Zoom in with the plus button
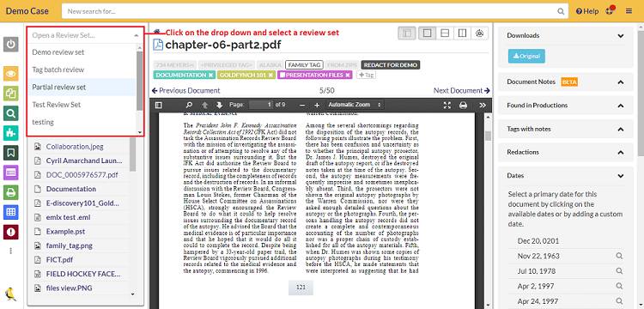Screen dimensions: 644x309 tap(317, 105)
